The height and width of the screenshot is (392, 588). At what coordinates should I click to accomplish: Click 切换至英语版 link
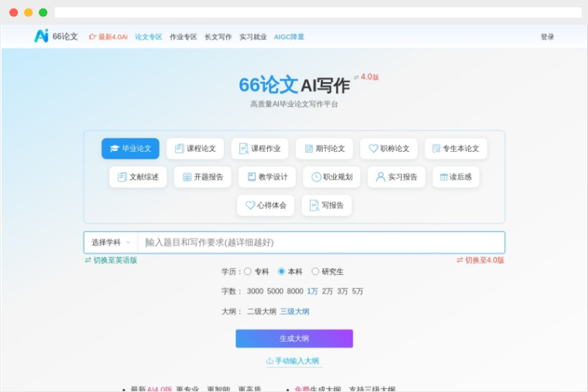pyautogui.click(x=111, y=260)
